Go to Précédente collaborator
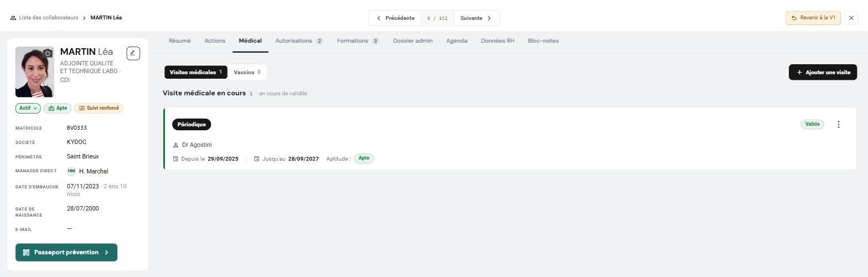This screenshot has width=868, height=277. 395,18
